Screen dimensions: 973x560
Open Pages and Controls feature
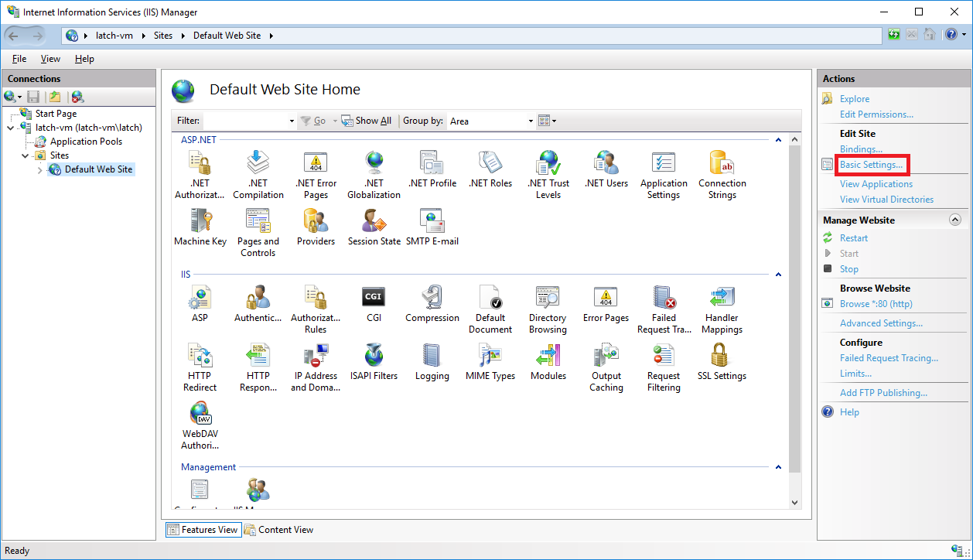click(258, 233)
